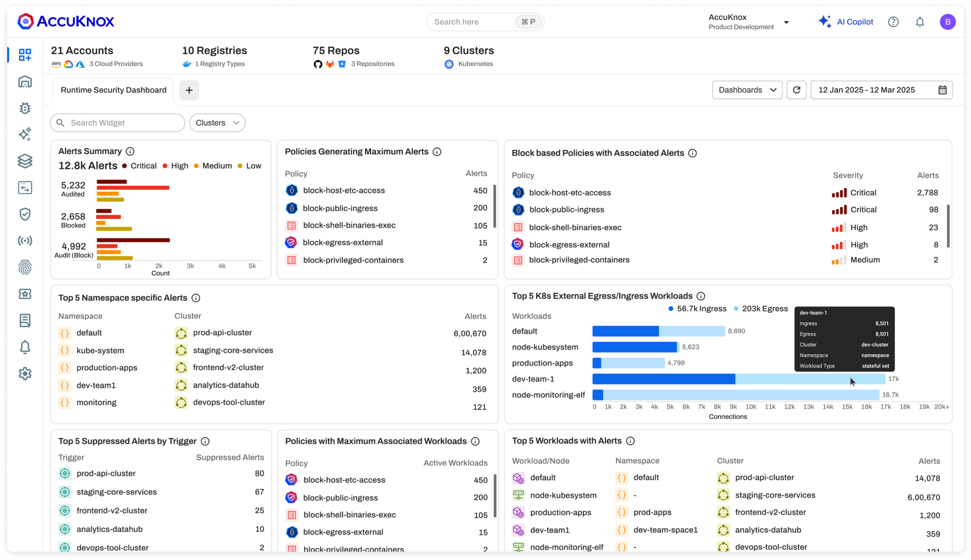The width and height of the screenshot is (971, 560).
Task: Click the bell notifications icon in sidebar
Action: [25, 347]
